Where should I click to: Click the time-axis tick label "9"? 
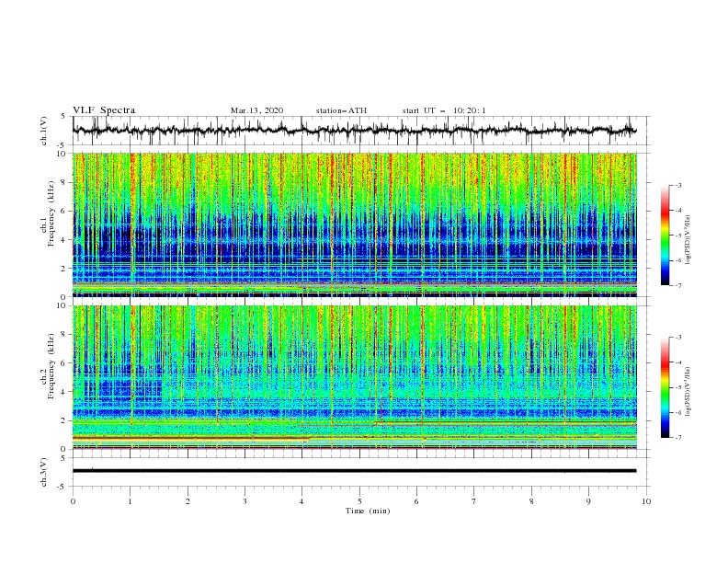[x=588, y=501]
